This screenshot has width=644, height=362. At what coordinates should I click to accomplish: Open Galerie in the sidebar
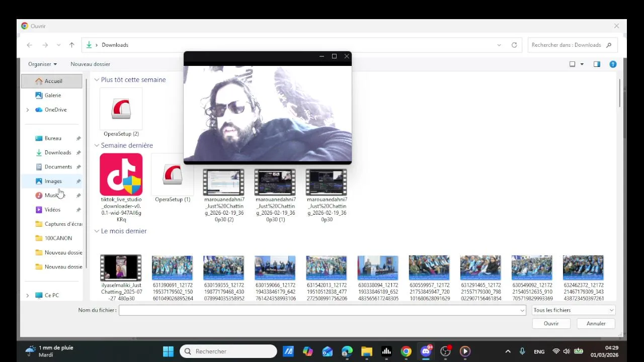[53, 95]
